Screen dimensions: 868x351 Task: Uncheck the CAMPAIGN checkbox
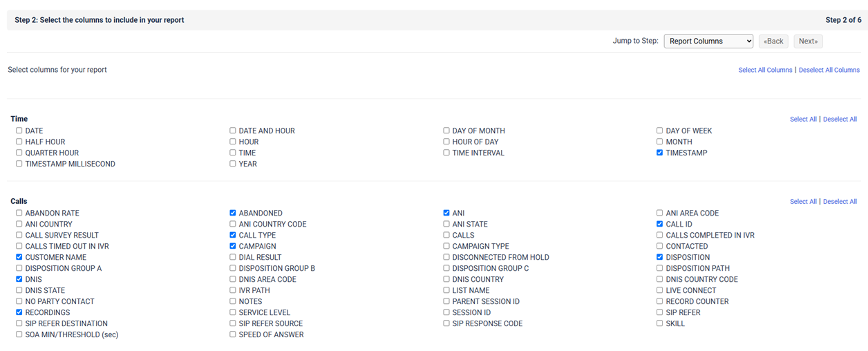tap(233, 246)
